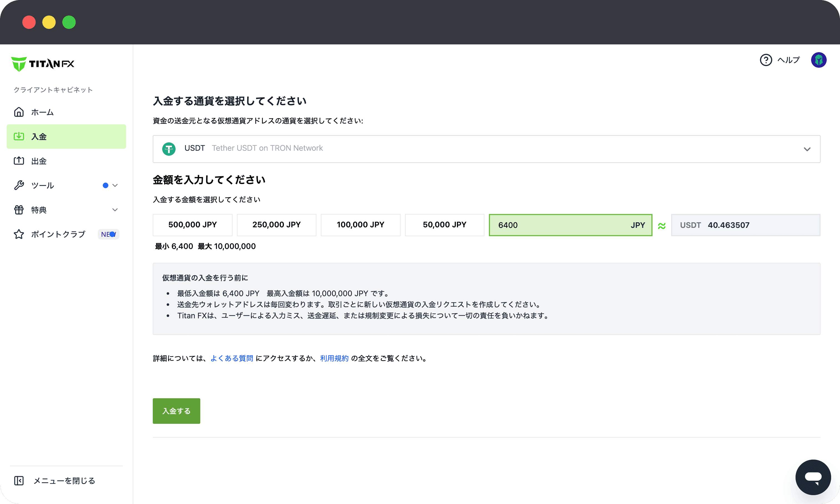Select the 500,000 JPY preset amount

tap(192, 225)
